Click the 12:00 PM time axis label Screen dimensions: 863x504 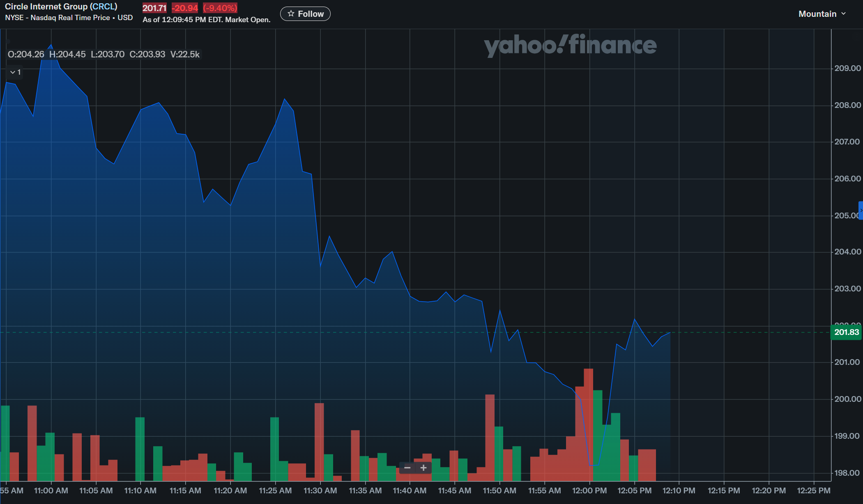(x=589, y=490)
